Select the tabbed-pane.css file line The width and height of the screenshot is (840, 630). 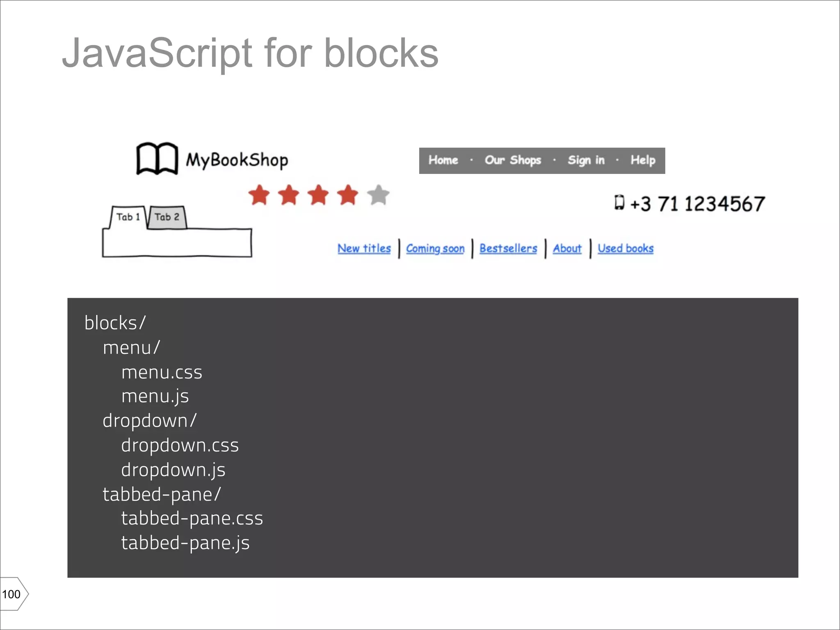192,519
